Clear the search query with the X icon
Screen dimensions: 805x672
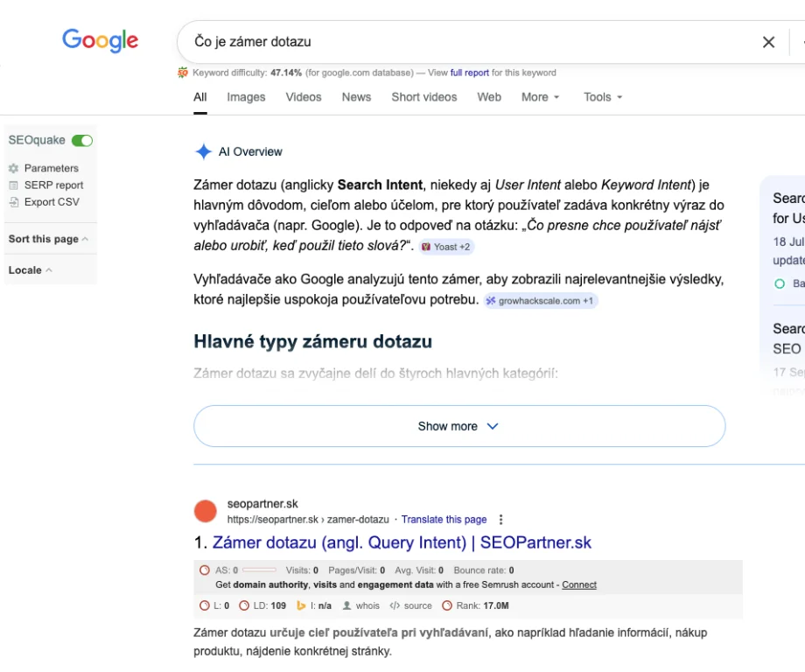768,42
